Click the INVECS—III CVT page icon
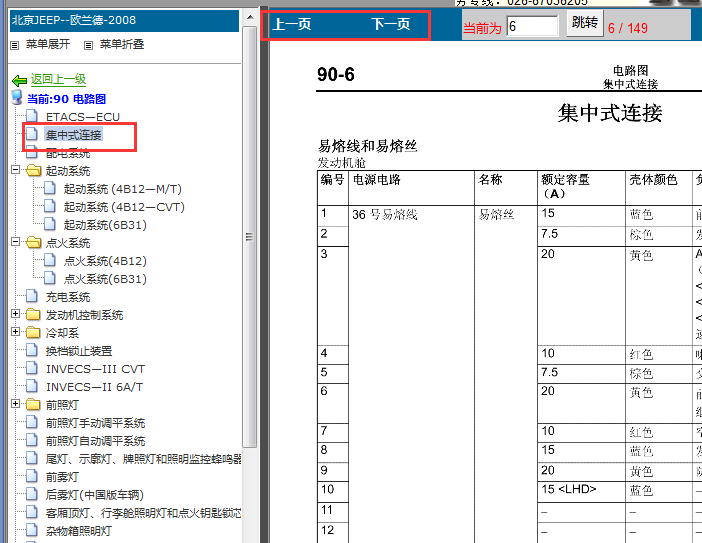The width and height of the screenshot is (702, 543). 32,368
